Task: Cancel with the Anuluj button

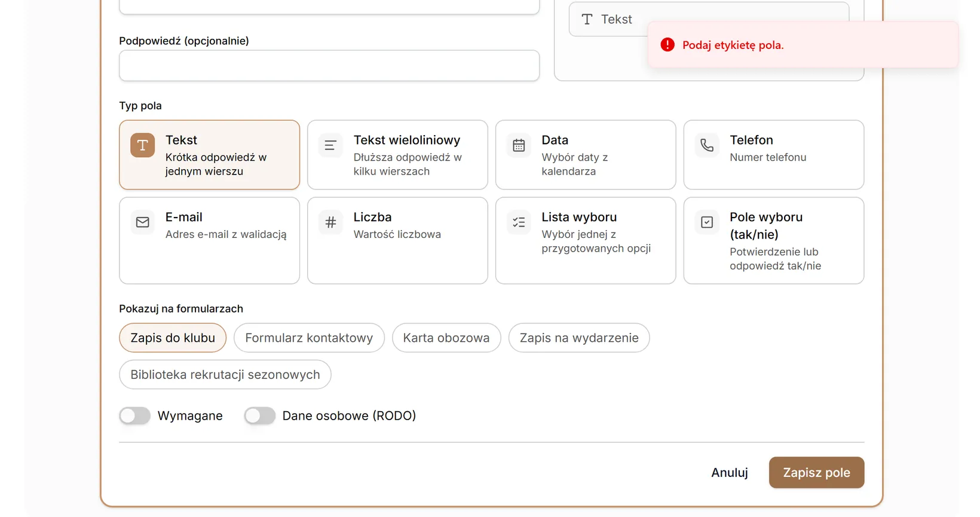Action: (730, 473)
